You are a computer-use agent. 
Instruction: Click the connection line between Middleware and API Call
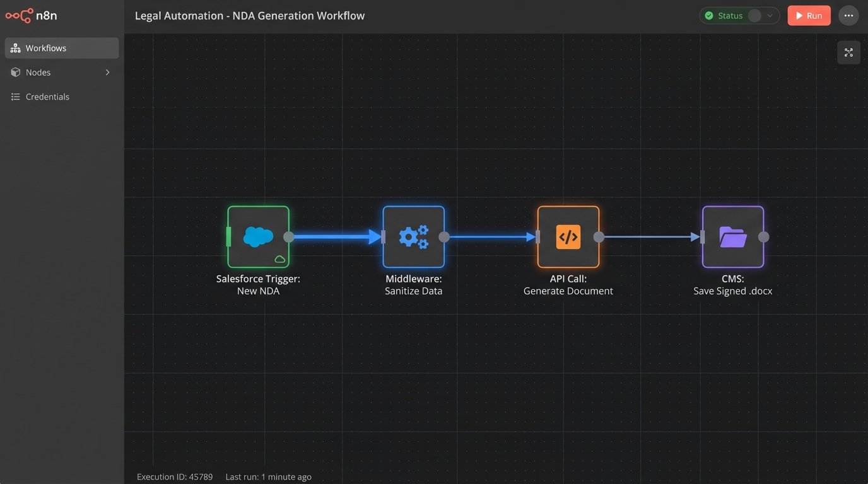pos(491,237)
